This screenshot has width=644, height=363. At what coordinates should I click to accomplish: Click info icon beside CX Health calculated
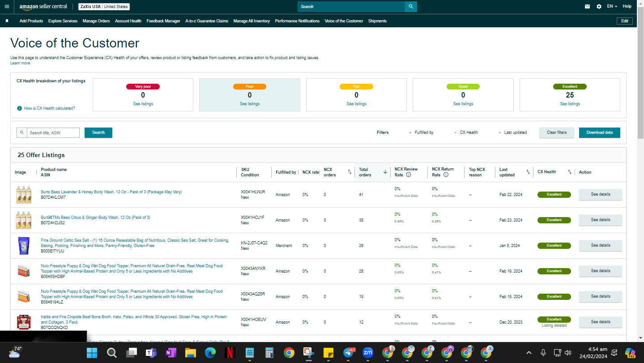20,108
